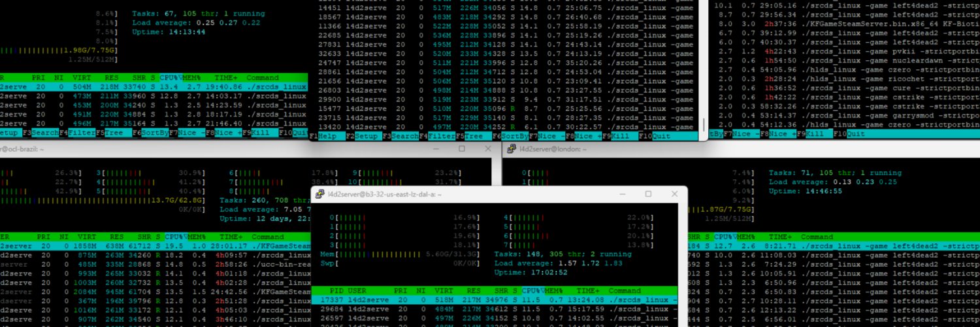Image resolution: width=980 pixels, height=327 pixels.
Task: Click F8 Nice + in the window listing garrysmod
Action: pyautogui.click(x=777, y=133)
